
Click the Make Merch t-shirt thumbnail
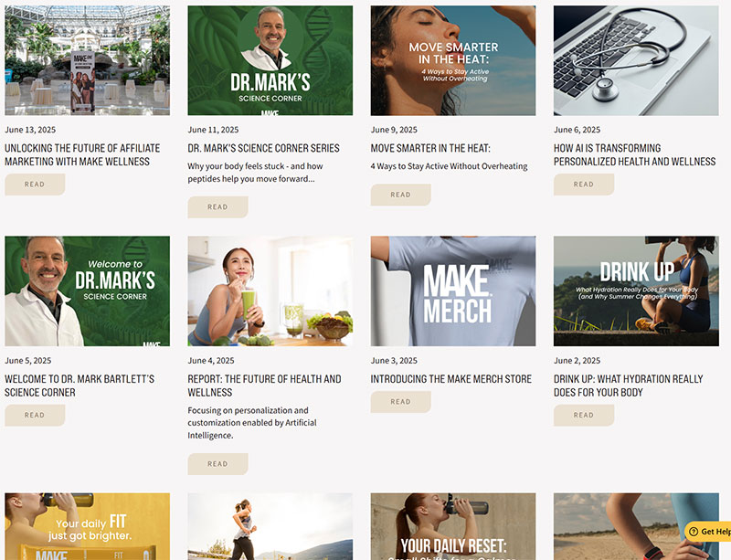tap(453, 291)
